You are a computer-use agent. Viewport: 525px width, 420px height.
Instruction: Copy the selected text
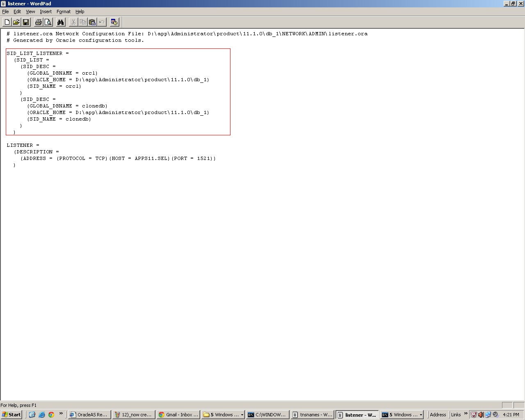pos(83,22)
